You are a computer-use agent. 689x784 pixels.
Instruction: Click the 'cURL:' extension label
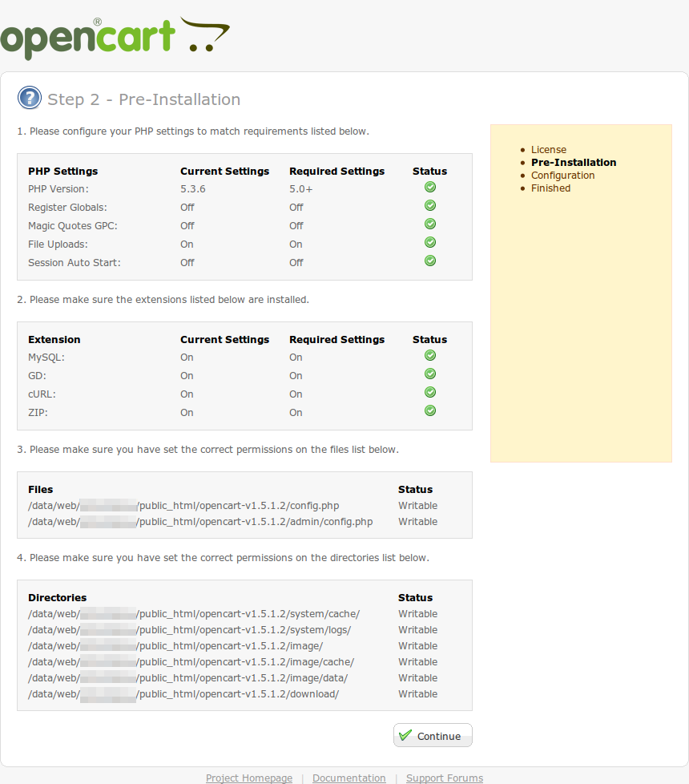[x=42, y=394]
